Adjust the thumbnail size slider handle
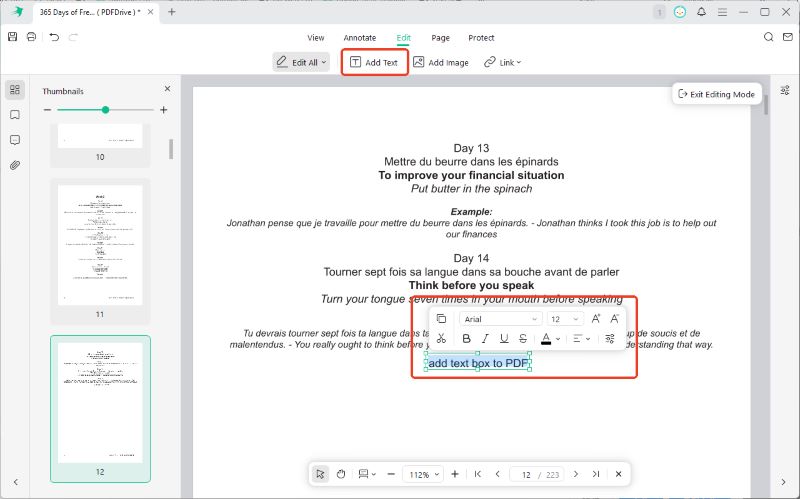Screen dimensions: 800x499 click(x=105, y=110)
